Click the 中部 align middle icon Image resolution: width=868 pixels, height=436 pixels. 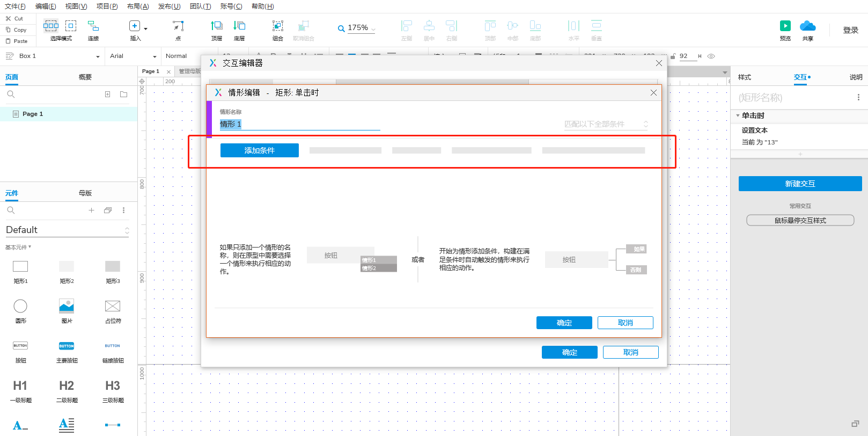click(x=513, y=26)
